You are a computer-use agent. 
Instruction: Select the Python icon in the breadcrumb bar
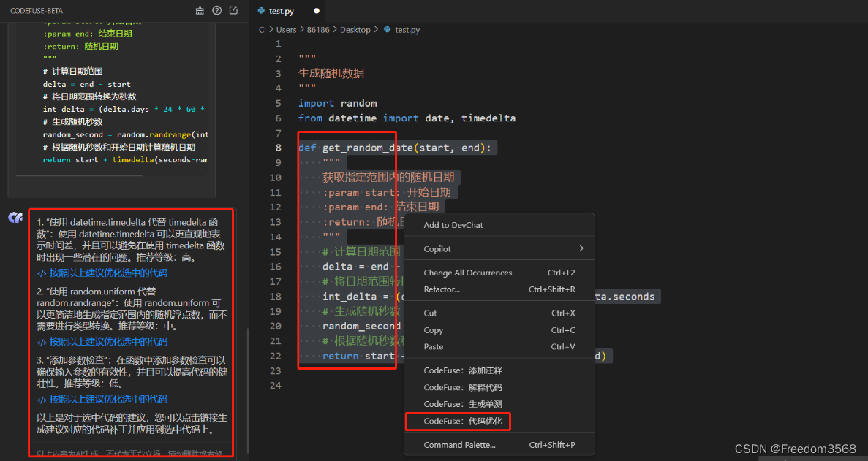point(385,30)
